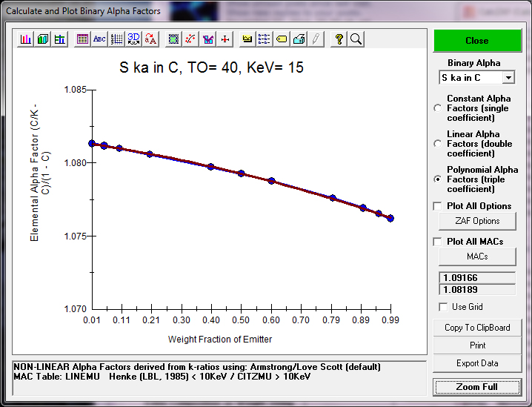Select Linear Alpha Factors radio option
The width and height of the screenshot is (532, 407).
[437, 144]
